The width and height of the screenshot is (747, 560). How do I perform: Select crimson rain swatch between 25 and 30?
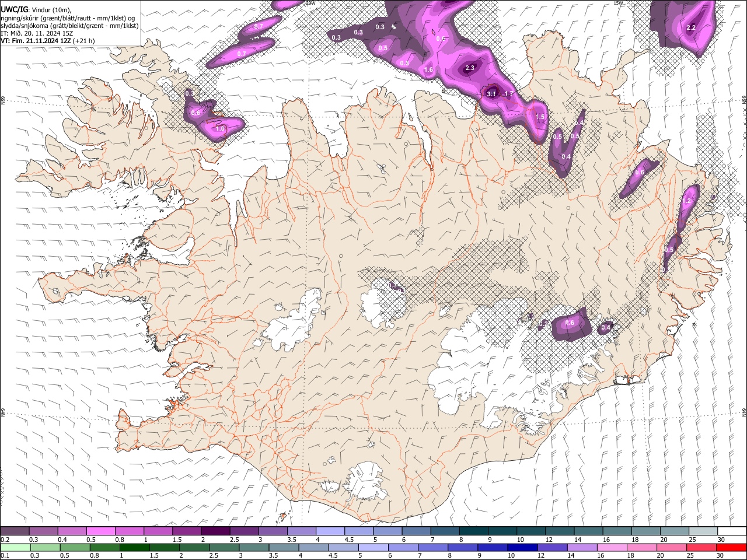pos(702,547)
